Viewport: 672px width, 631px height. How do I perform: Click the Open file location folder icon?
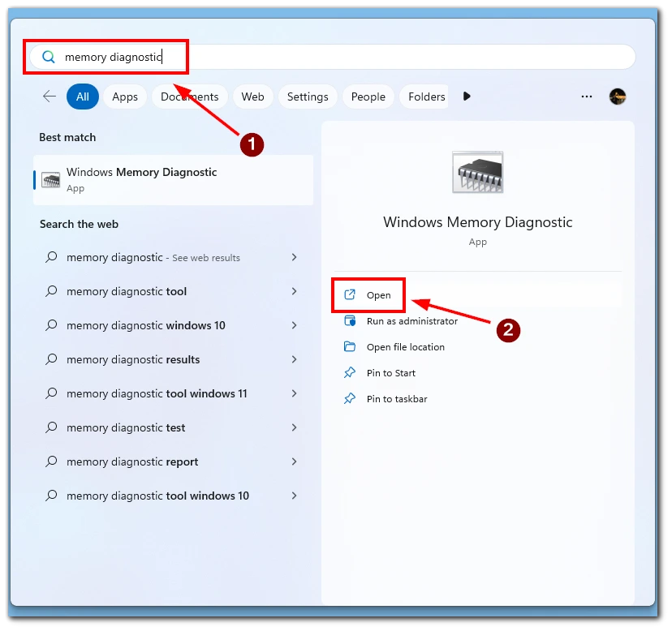[x=350, y=346]
